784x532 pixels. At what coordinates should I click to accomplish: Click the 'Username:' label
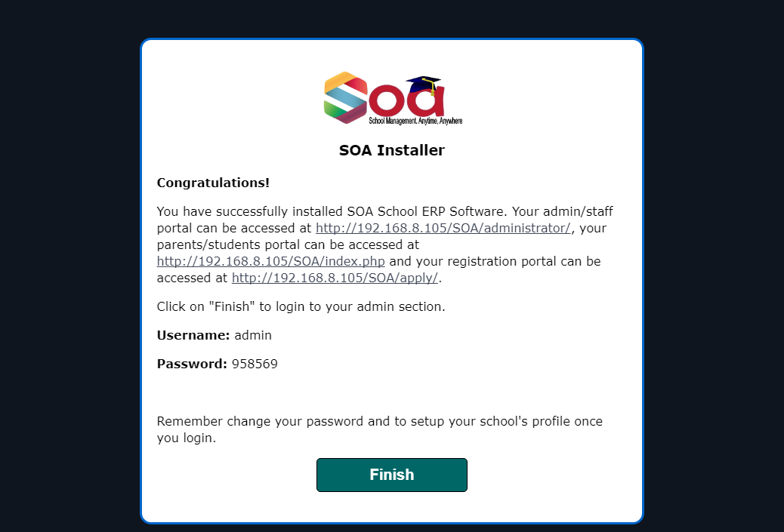coord(193,335)
